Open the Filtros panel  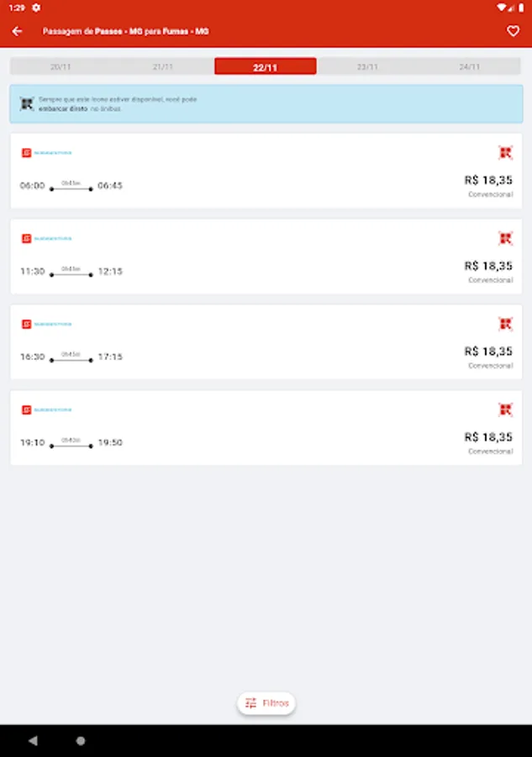(266, 702)
